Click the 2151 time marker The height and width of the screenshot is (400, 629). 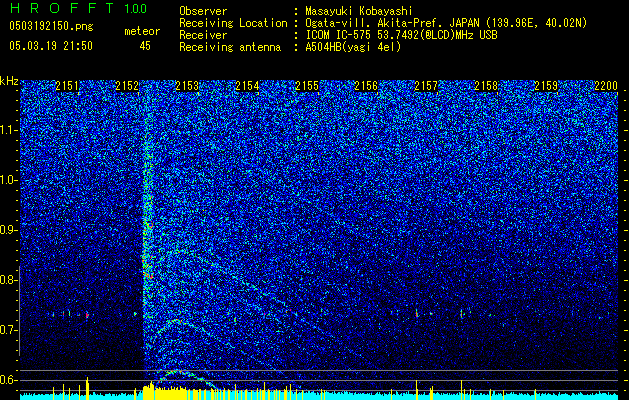pyautogui.click(x=67, y=86)
